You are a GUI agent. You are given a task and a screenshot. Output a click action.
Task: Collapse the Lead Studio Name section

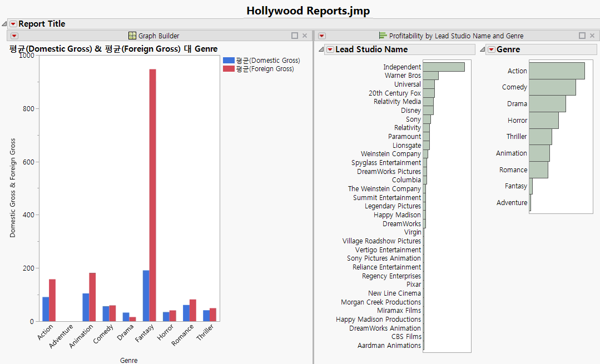point(321,49)
